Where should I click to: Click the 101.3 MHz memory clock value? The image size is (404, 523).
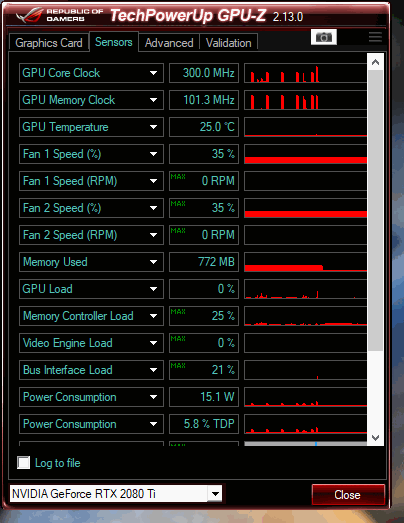coord(204,100)
